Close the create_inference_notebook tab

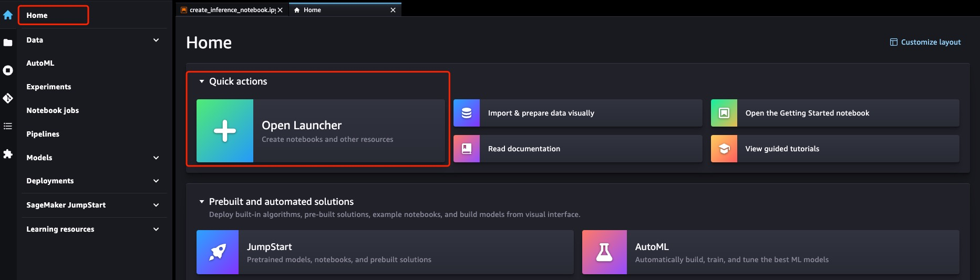(x=280, y=10)
